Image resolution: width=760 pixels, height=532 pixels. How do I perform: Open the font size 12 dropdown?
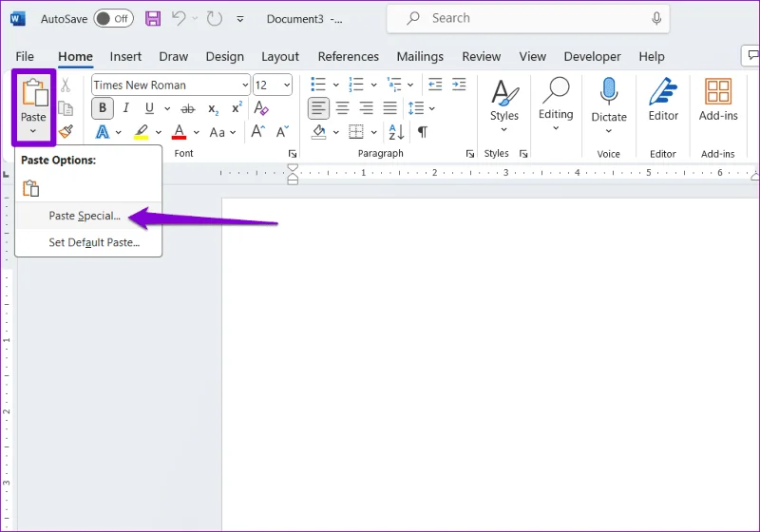pos(287,85)
